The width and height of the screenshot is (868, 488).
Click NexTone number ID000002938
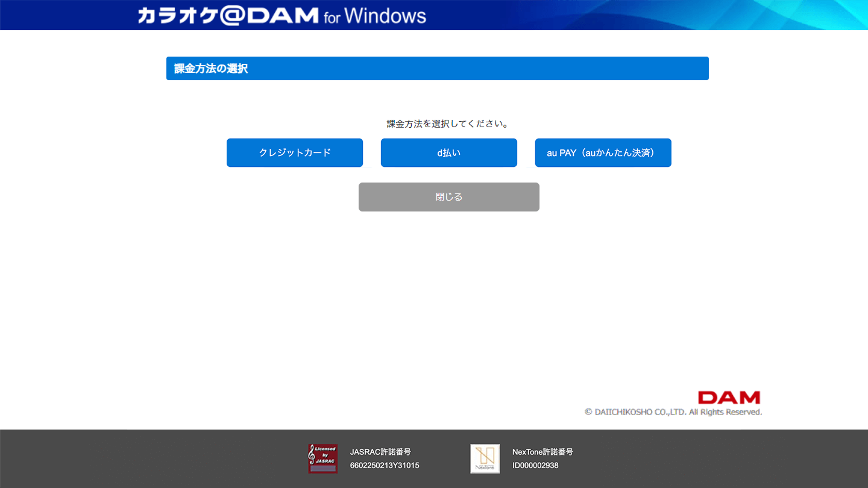click(x=535, y=466)
